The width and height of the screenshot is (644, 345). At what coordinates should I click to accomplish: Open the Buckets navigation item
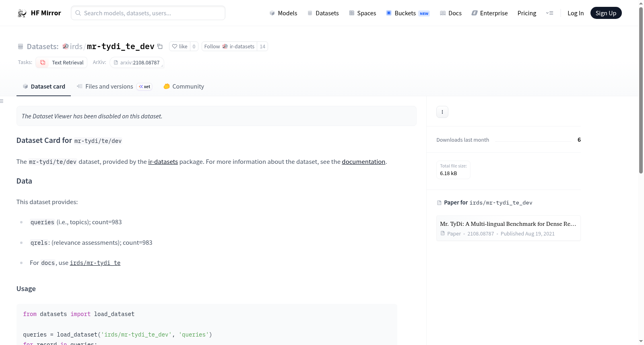point(408,13)
